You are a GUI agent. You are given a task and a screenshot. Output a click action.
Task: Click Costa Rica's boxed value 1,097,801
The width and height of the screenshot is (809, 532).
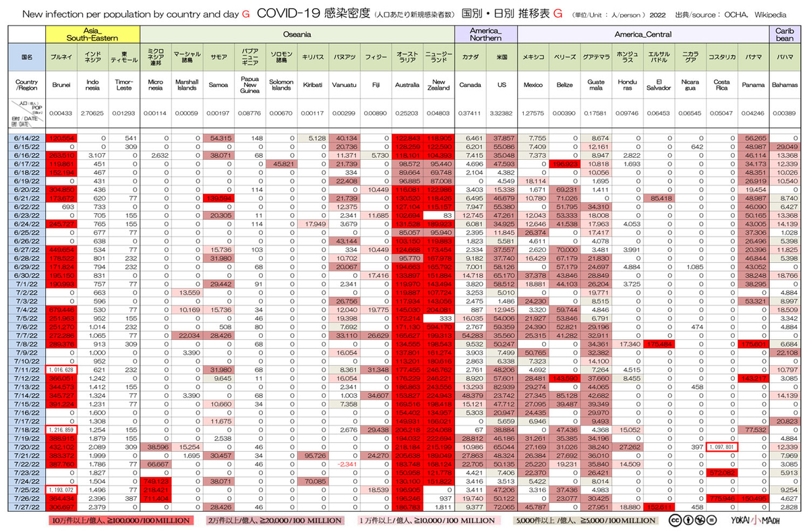(x=721, y=446)
